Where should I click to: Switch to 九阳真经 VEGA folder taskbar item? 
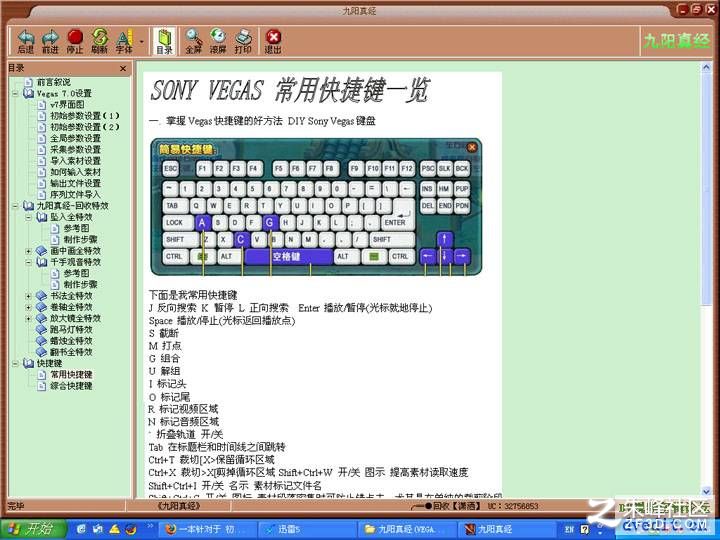coord(407,529)
